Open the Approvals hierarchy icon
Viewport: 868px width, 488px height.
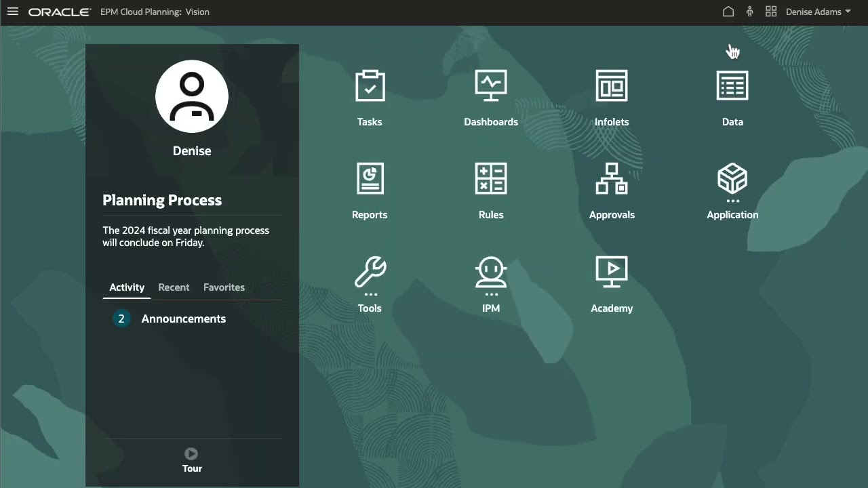612,179
